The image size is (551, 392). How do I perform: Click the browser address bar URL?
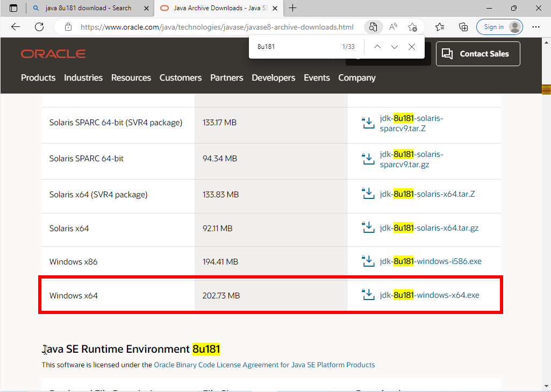217,27
